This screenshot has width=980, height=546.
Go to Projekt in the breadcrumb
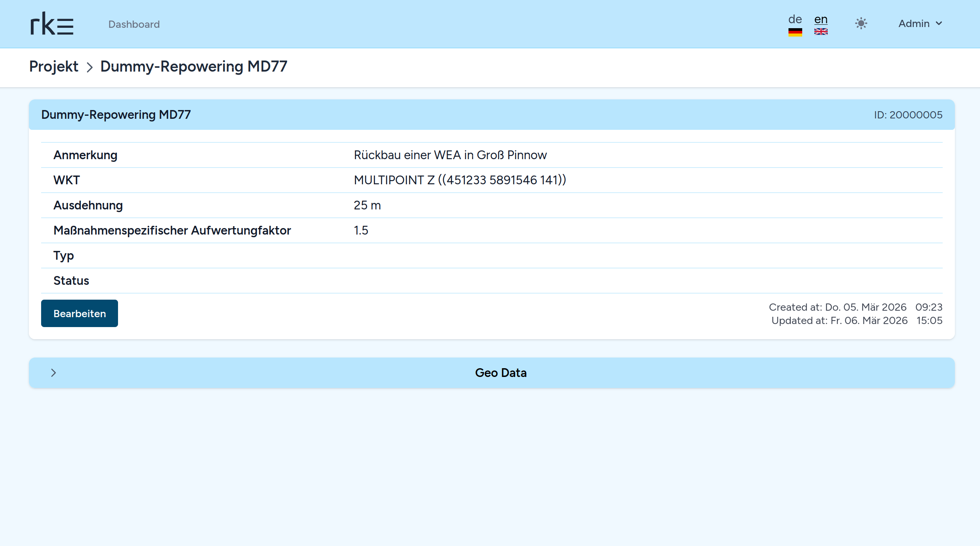click(x=54, y=67)
